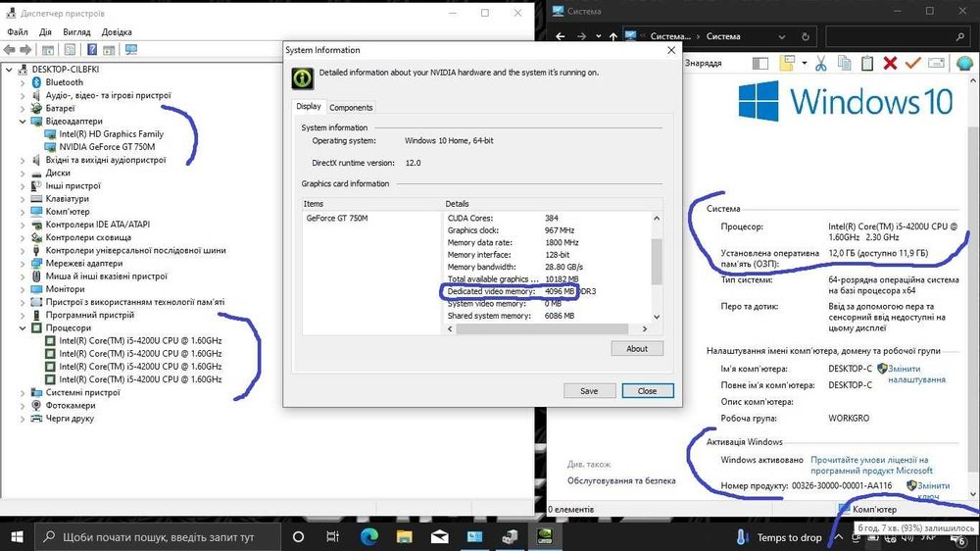Image resolution: width=980 pixels, height=551 pixels.
Task: Expand the Bluetooth tree node
Action: pyautogui.click(x=23, y=82)
